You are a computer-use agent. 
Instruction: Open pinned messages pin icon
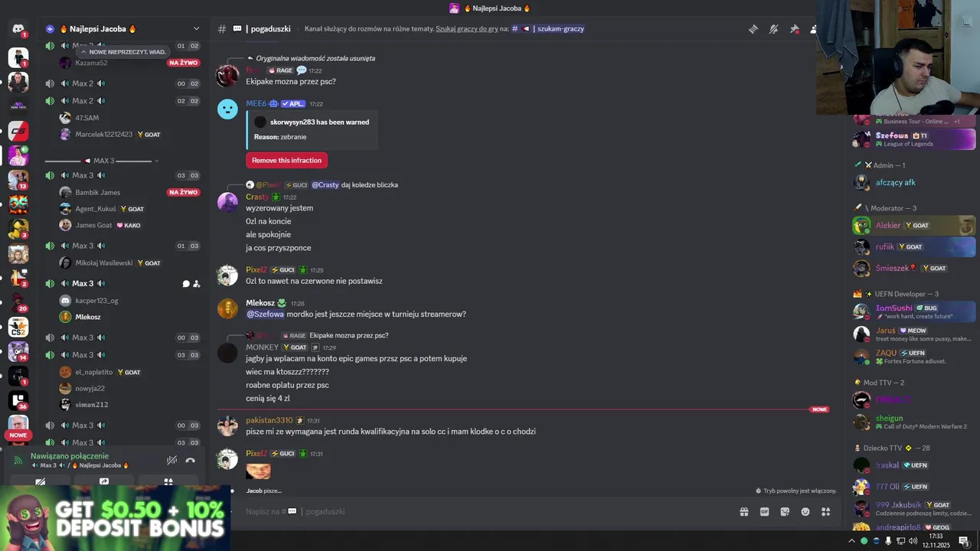(x=795, y=29)
